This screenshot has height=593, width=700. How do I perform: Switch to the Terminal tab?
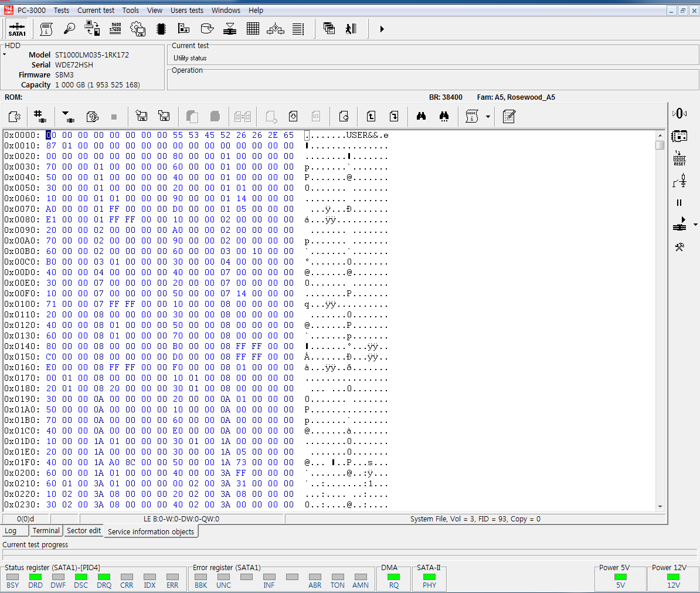click(46, 530)
